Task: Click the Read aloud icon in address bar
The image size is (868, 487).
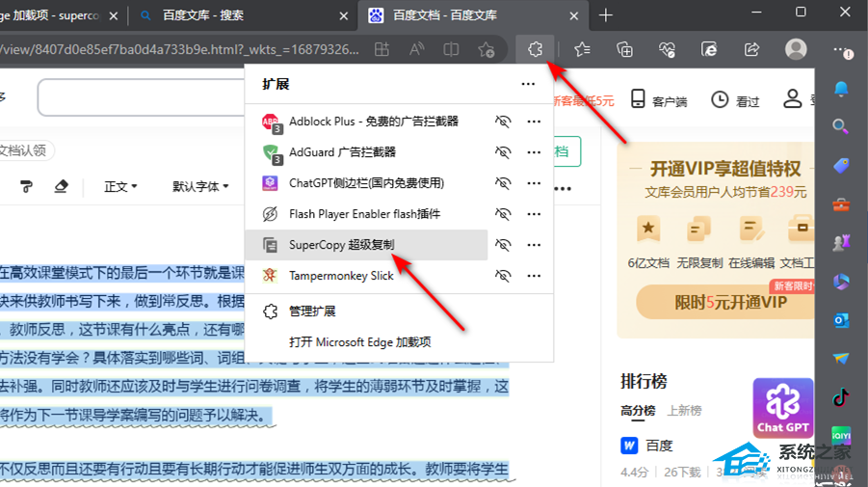Action: (x=416, y=49)
